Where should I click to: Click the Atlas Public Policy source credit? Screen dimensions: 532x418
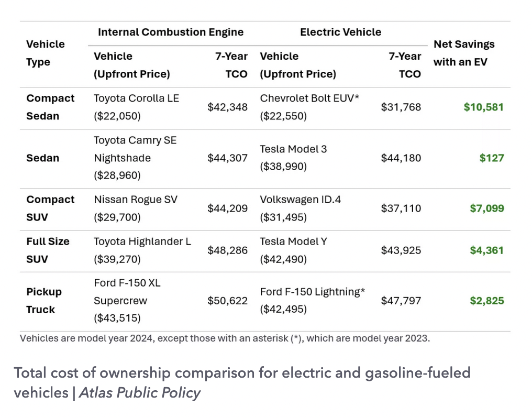click(x=140, y=392)
